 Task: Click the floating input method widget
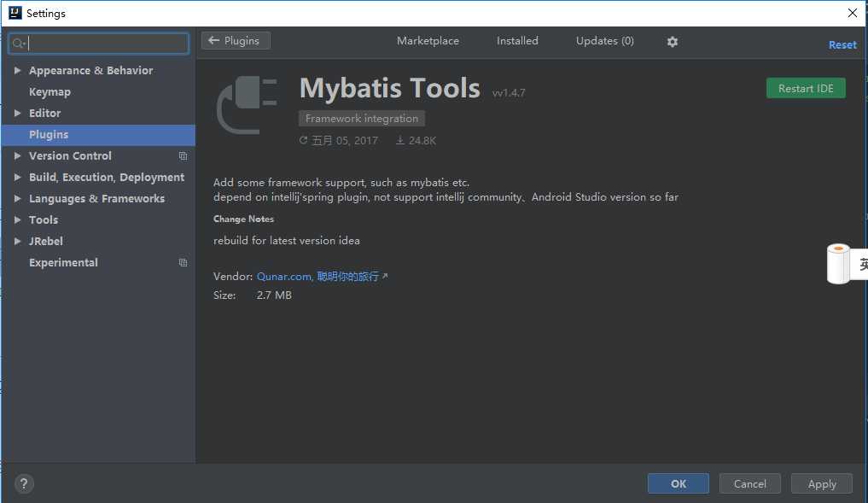point(847,264)
